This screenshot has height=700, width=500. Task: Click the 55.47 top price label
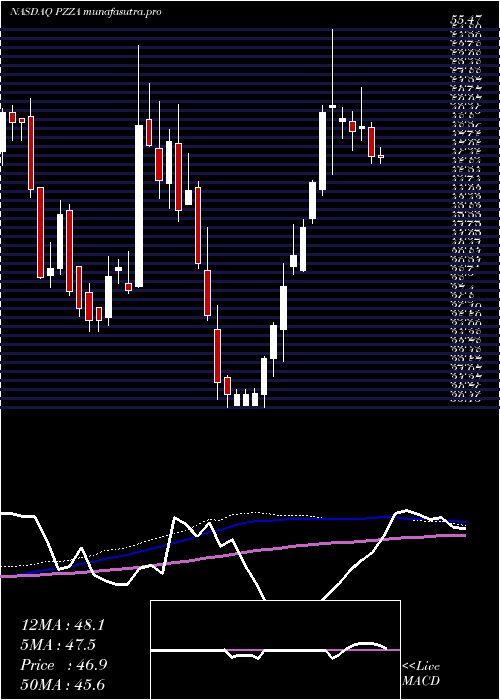[x=466, y=20]
